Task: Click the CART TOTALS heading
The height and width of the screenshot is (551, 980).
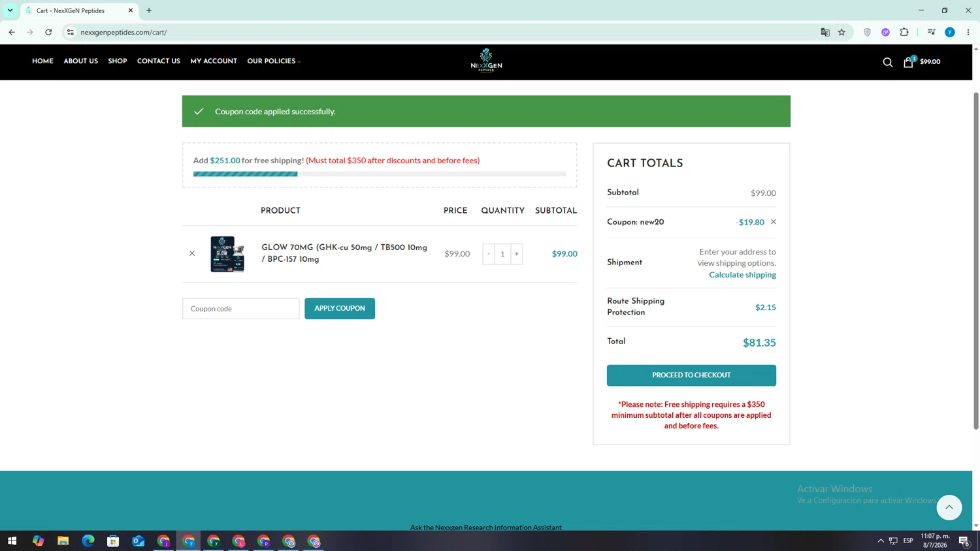Action: (645, 163)
